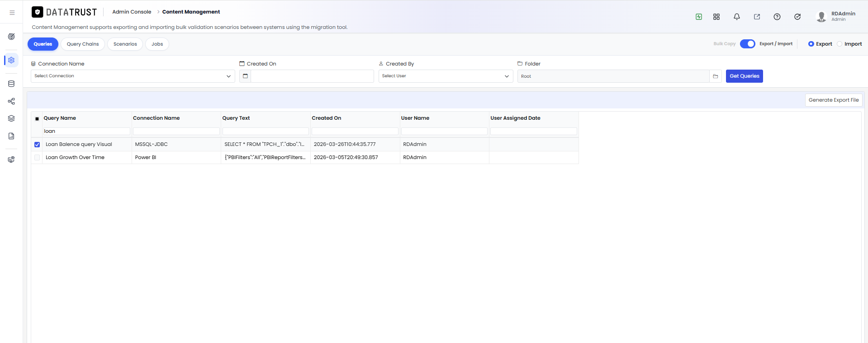The width and height of the screenshot is (868, 343).
Task: Click Generate Export File button
Action: pyautogui.click(x=834, y=100)
